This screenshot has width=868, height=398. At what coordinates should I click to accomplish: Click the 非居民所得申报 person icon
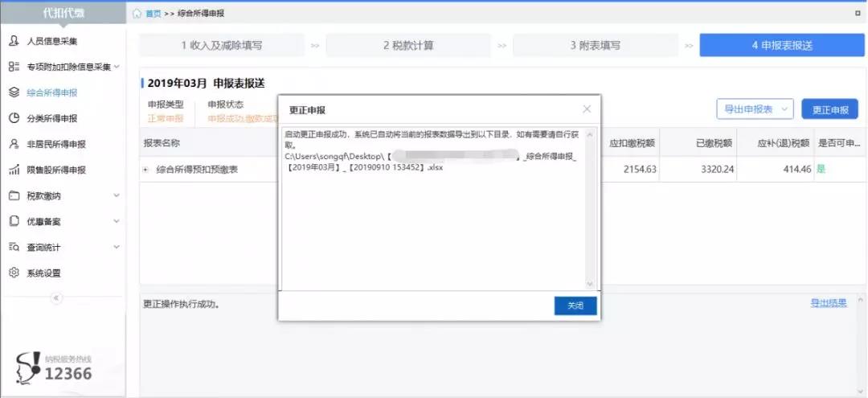coord(14,144)
